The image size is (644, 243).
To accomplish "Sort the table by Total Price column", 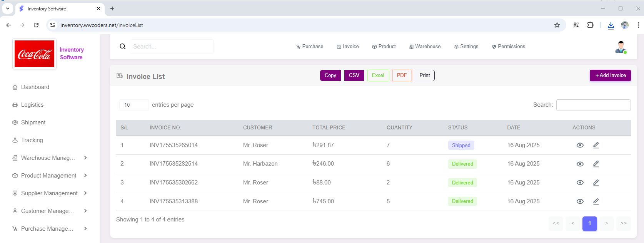I will [x=329, y=127].
